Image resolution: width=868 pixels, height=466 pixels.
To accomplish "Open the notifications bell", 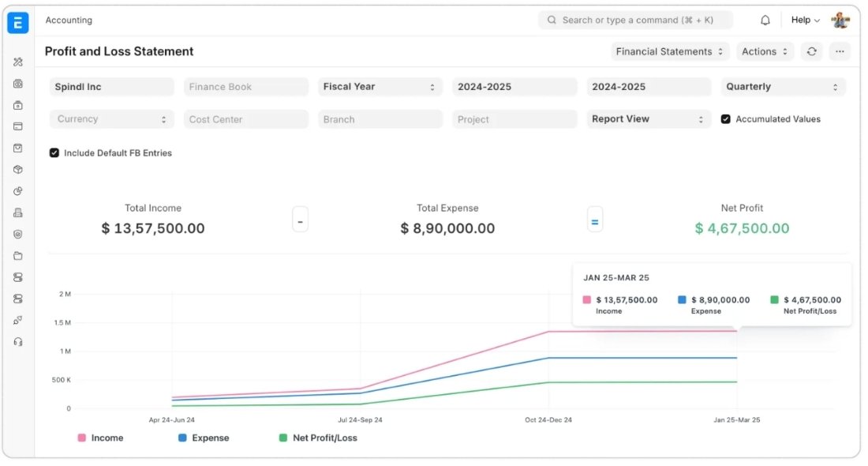I will [x=765, y=21].
